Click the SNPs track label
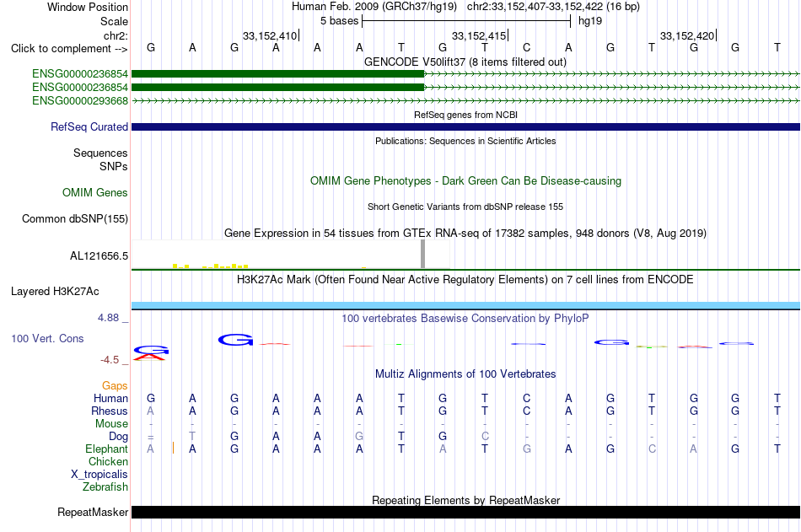This screenshot has width=801, height=532. tap(114, 166)
